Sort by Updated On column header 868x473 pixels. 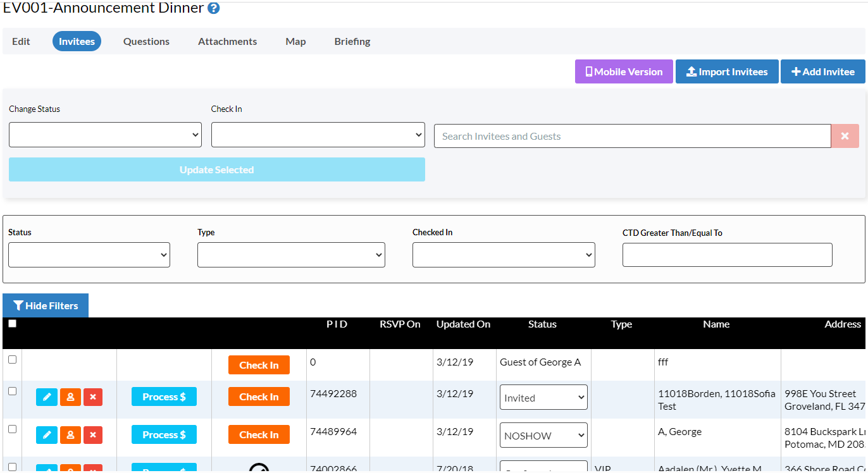point(463,324)
